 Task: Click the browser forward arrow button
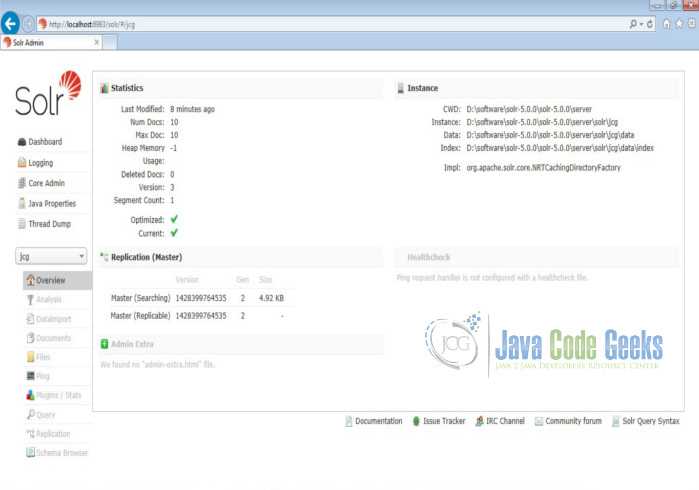(28, 24)
